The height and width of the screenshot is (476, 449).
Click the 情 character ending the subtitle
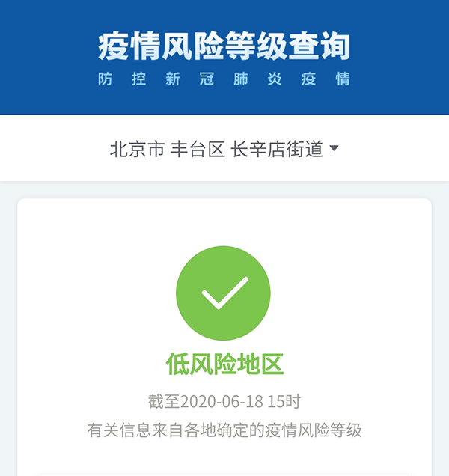point(343,79)
